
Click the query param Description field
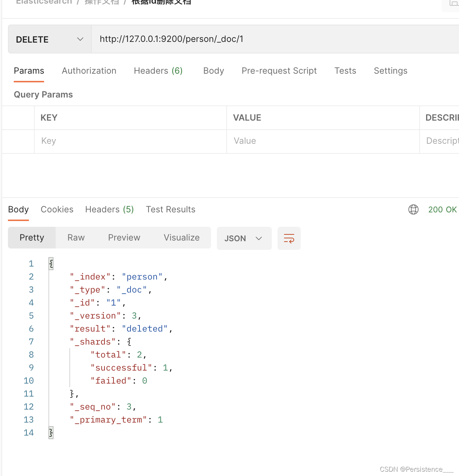coord(439,141)
